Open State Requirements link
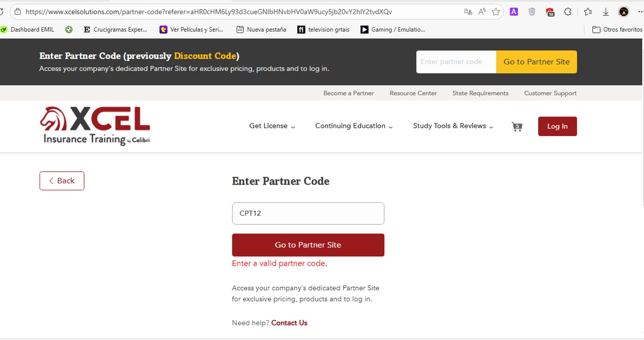Image resolution: width=644 pixels, height=340 pixels. pyautogui.click(x=480, y=93)
